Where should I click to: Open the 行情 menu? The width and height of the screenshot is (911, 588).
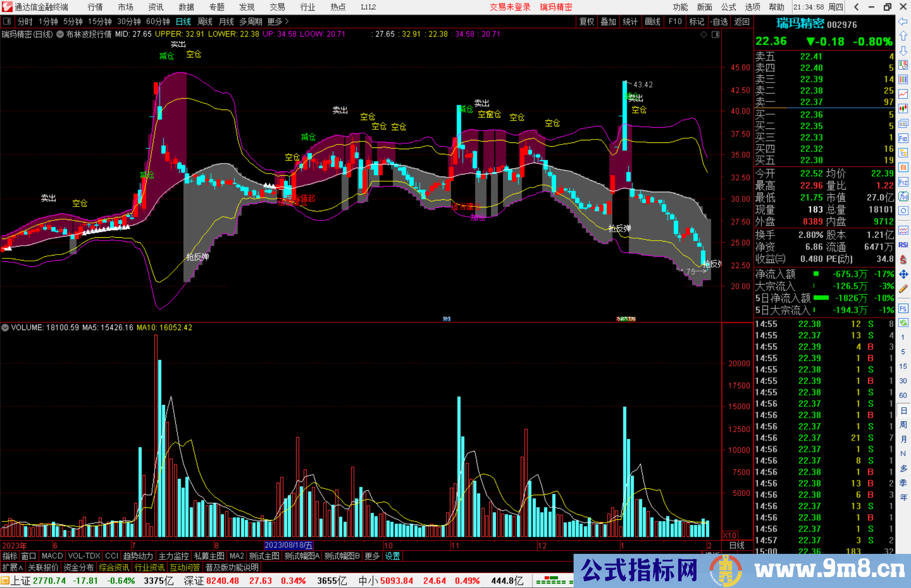point(95,7)
